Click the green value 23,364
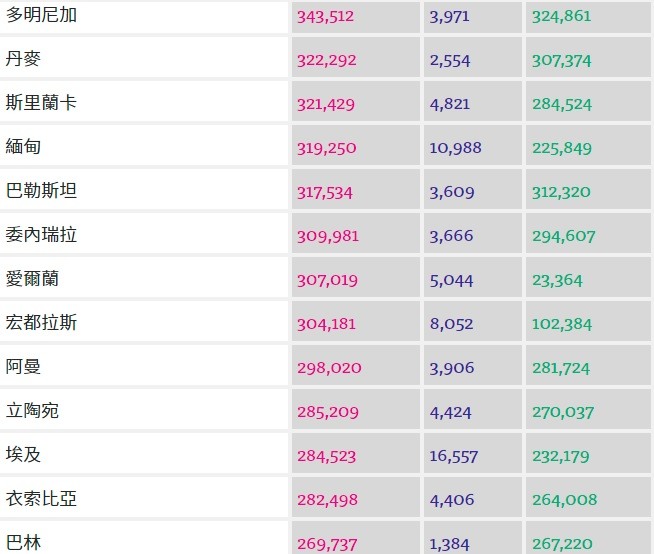This screenshot has width=654, height=554. (x=557, y=280)
